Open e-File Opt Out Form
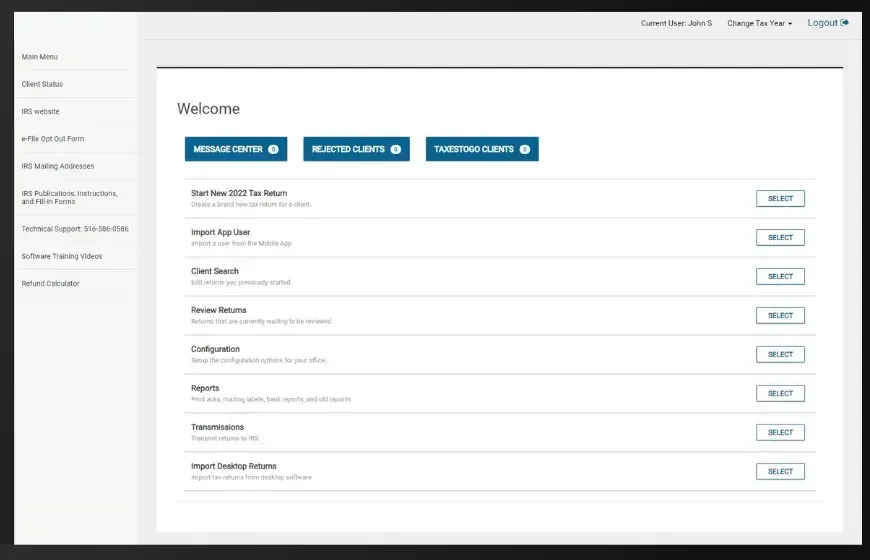This screenshot has width=870, height=560. click(x=53, y=139)
